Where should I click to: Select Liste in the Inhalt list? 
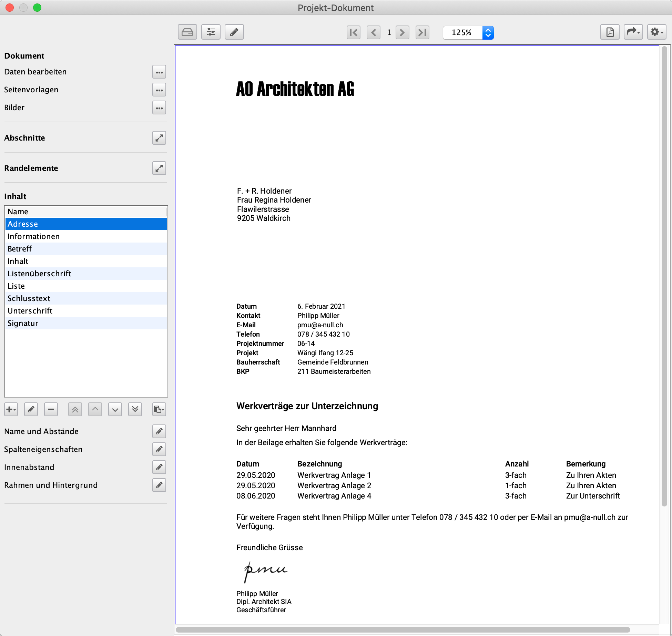tap(86, 286)
